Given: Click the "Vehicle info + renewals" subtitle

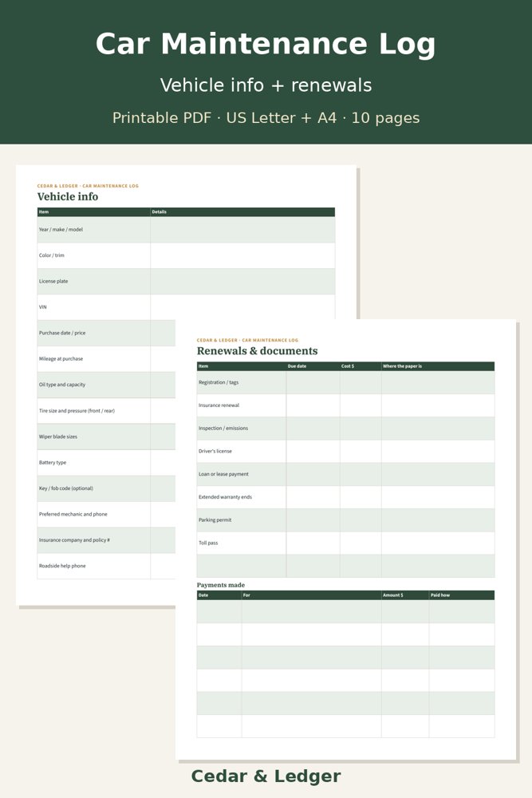Looking at the screenshot, I should 266,85.
